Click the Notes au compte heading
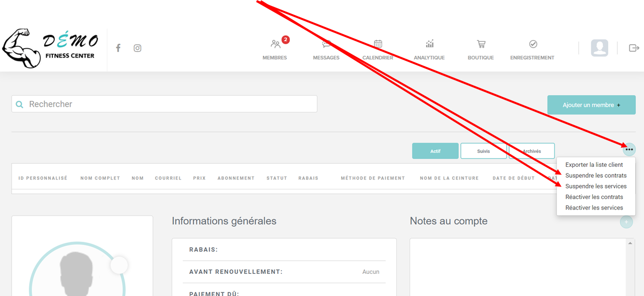This screenshot has height=296, width=644. pyautogui.click(x=449, y=221)
